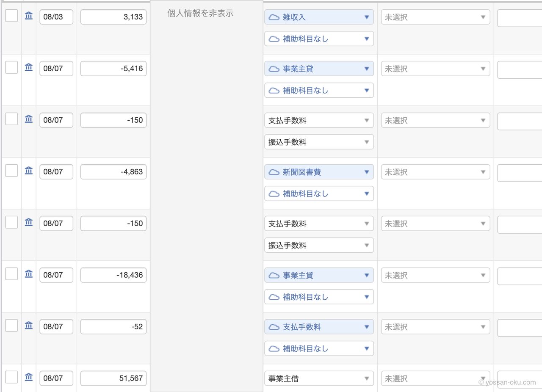The height and width of the screenshot is (392, 542).
Task: Click the amount field showing -18,436
Action: click(113, 275)
